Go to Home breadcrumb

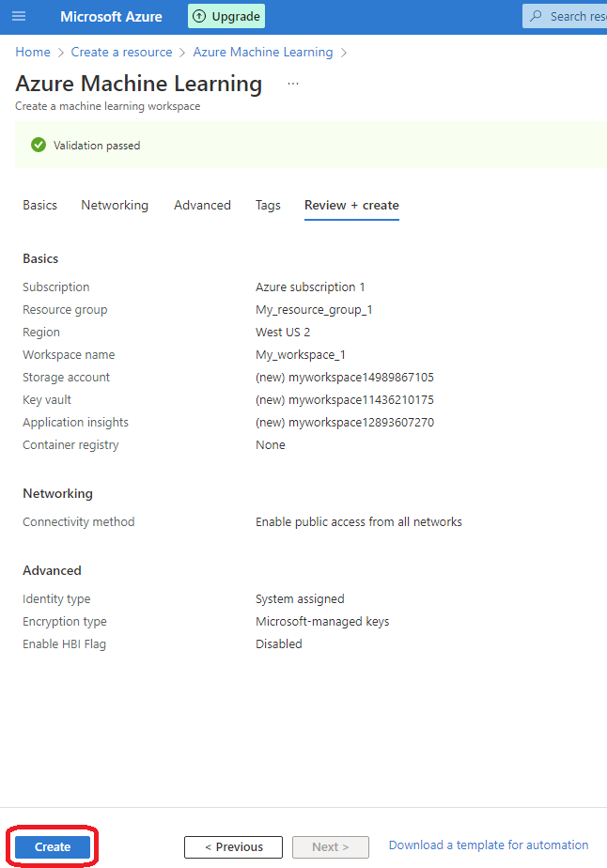(x=33, y=52)
